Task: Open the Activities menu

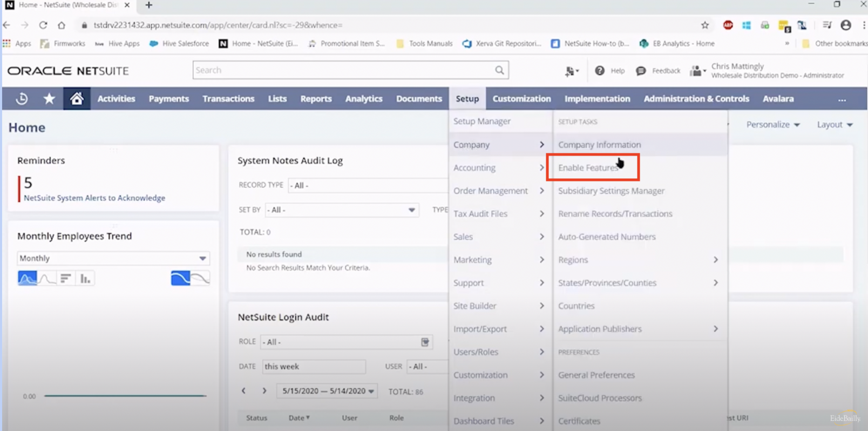Action: pos(116,99)
